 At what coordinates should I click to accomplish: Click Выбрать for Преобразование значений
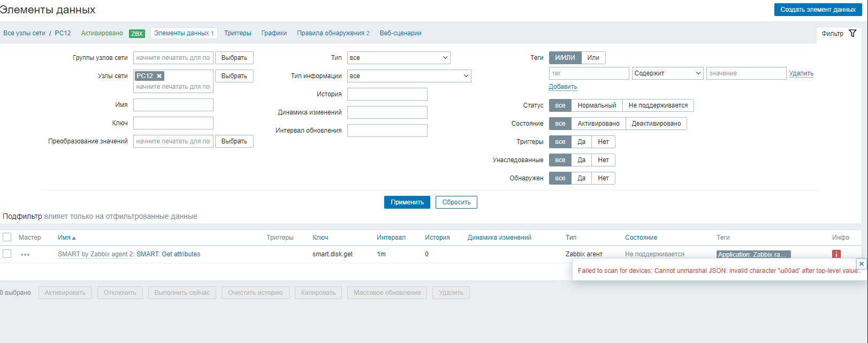point(234,141)
